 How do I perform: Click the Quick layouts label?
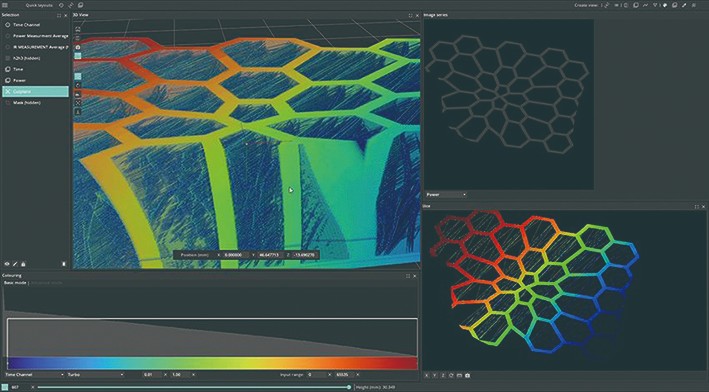coord(39,5)
